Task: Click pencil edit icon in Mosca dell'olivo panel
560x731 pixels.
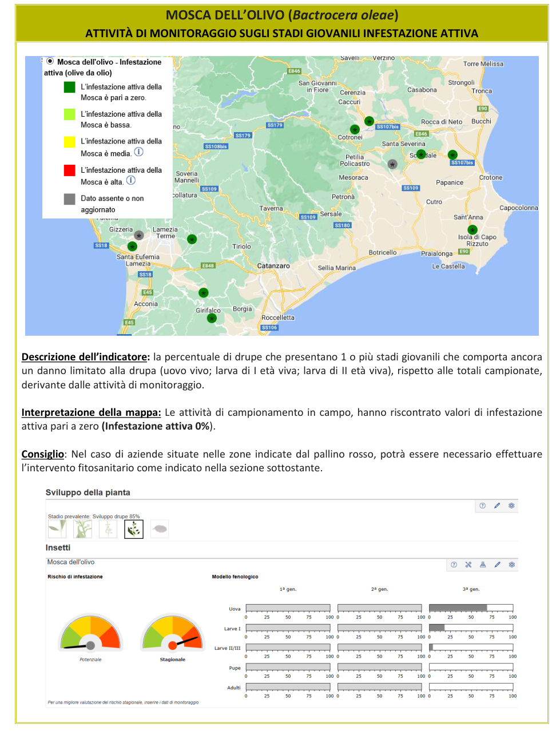Action: coord(497,565)
